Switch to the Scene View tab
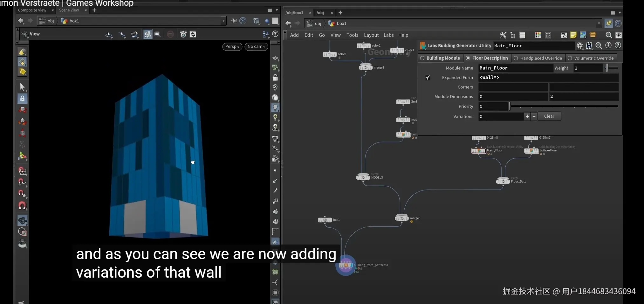Viewport: 644px width, 304px height. [69, 10]
